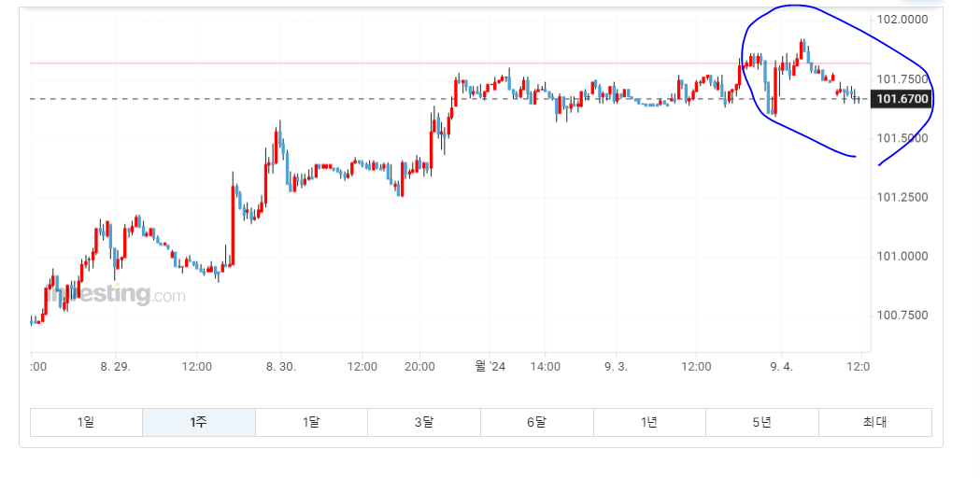Viewport: 980px width, 478px height.
Task: Open the 3달 time range
Action: coord(424,422)
